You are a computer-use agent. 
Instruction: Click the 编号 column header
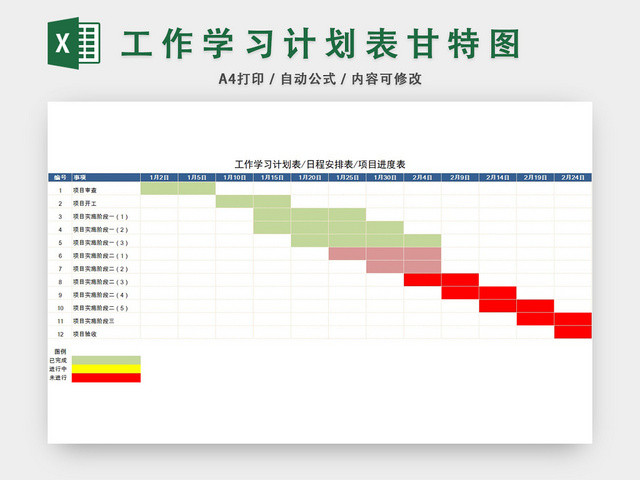[x=60, y=178]
